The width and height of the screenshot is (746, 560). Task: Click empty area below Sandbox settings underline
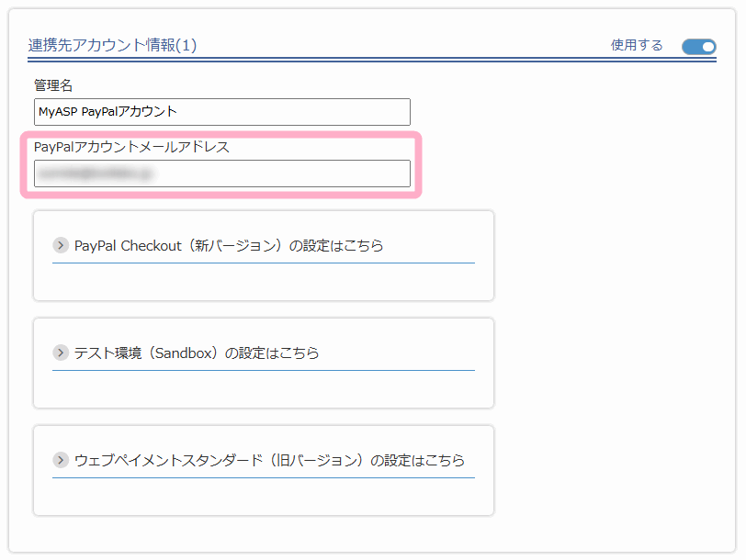tap(263, 388)
